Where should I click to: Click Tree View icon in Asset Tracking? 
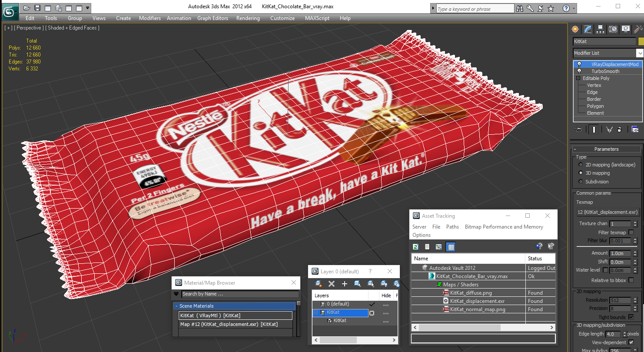coord(439,247)
